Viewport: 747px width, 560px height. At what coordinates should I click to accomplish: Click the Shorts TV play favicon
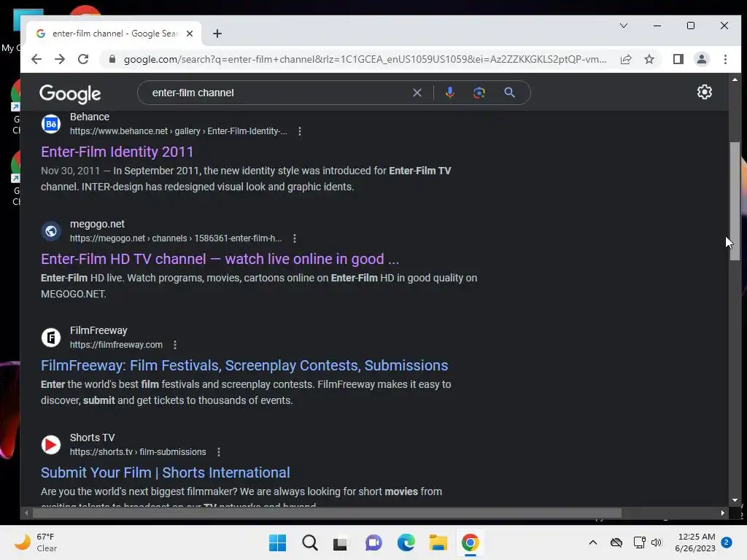click(x=51, y=445)
